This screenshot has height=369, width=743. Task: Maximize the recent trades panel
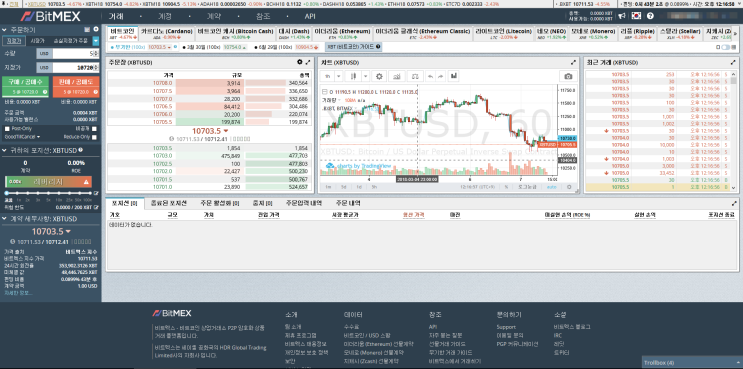(734, 62)
